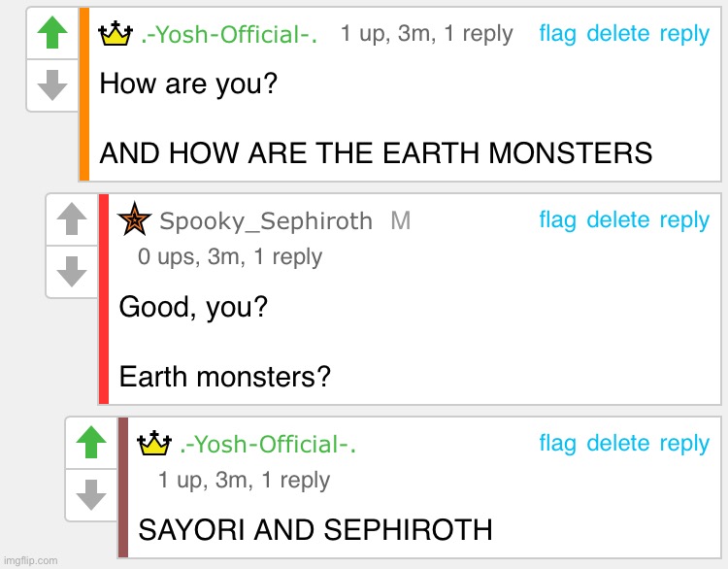The width and height of the screenshot is (728, 569).
Task: Upvote Spooky_Sephiroth's 'Good, you?' comment
Action: coord(71,220)
